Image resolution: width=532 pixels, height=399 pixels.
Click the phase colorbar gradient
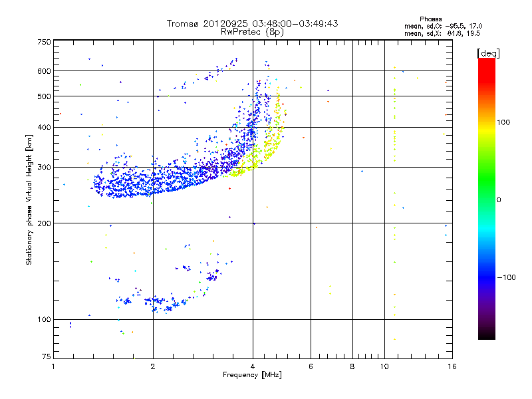487,198
